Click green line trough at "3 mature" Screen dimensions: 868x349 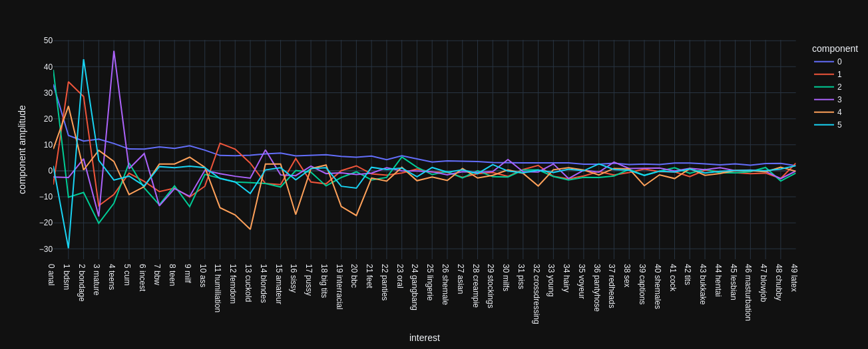point(99,223)
